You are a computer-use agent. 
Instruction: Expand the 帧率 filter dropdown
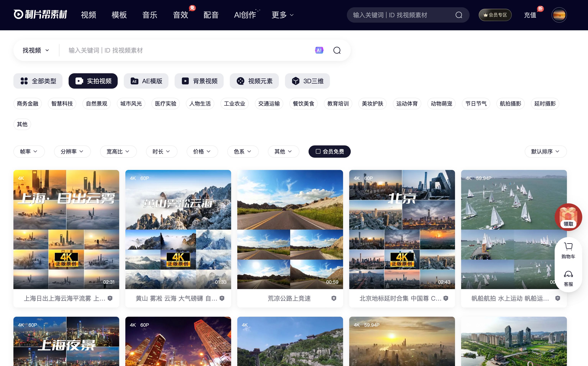click(x=29, y=152)
